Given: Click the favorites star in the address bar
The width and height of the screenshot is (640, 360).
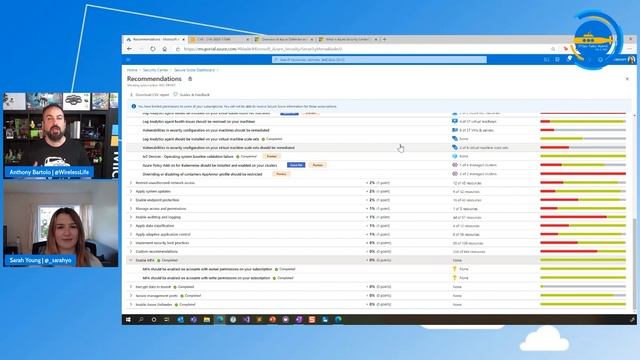Looking at the screenshot, I should pos(553,49).
